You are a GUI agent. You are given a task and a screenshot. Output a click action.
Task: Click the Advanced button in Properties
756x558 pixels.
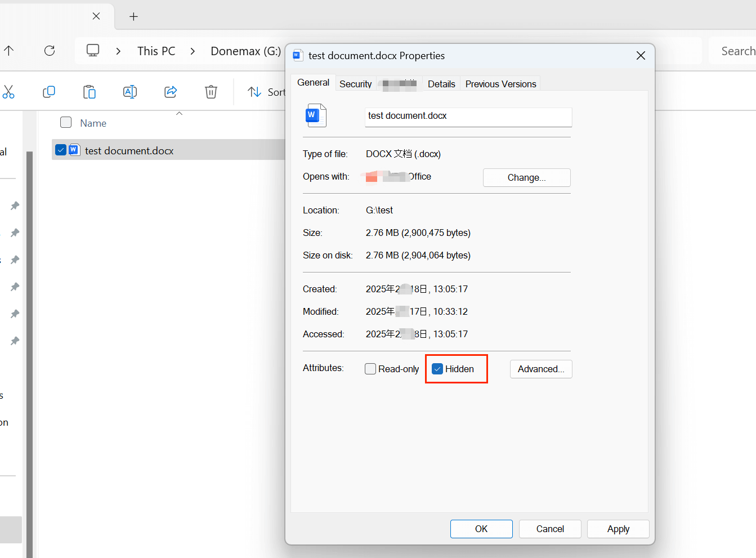click(x=540, y=369)
